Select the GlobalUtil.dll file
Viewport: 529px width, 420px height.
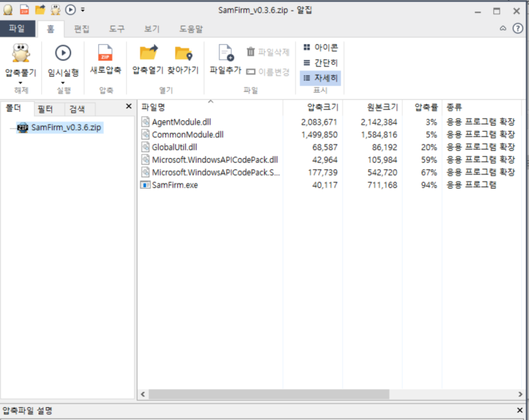[174, 147]
